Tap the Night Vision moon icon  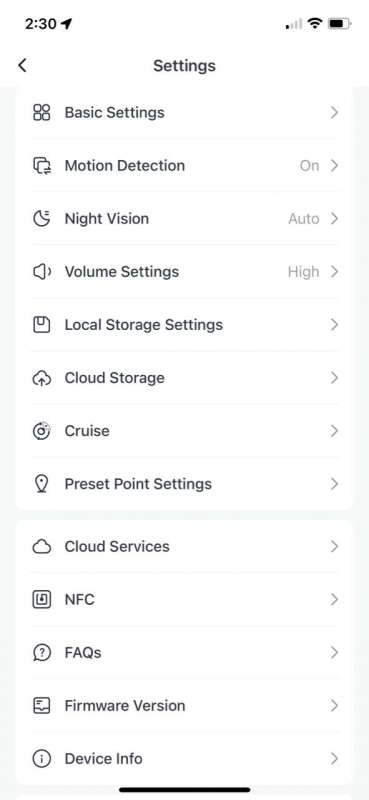tap(41, 218)
